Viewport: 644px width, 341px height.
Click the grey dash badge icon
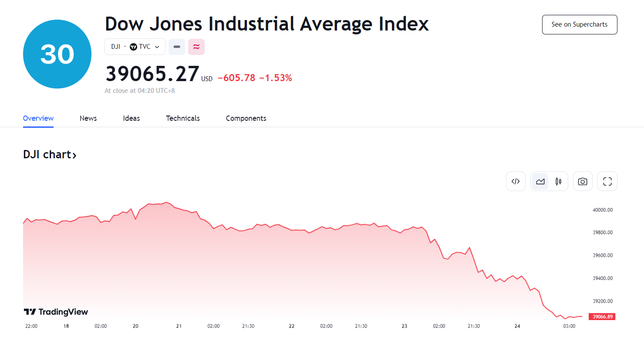click(x=177, y=47)
